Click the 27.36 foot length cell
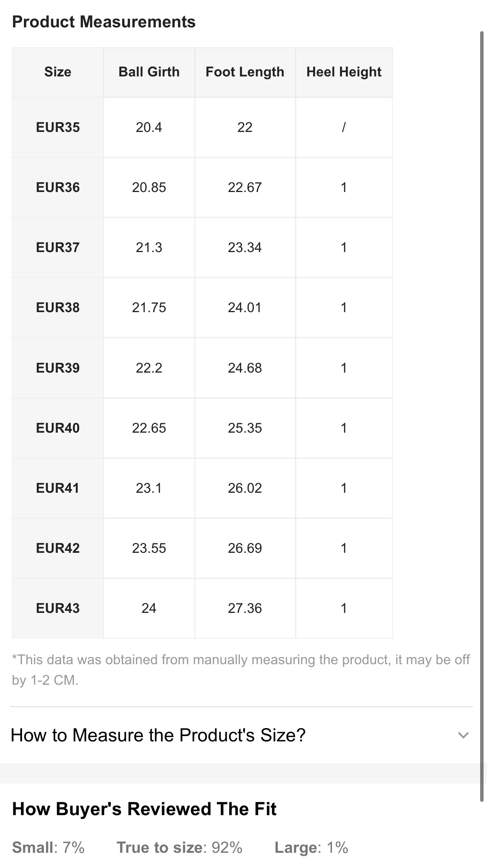The width and height of the screenshot is (487, 868). pyautogui.click(x=245, y=608)
